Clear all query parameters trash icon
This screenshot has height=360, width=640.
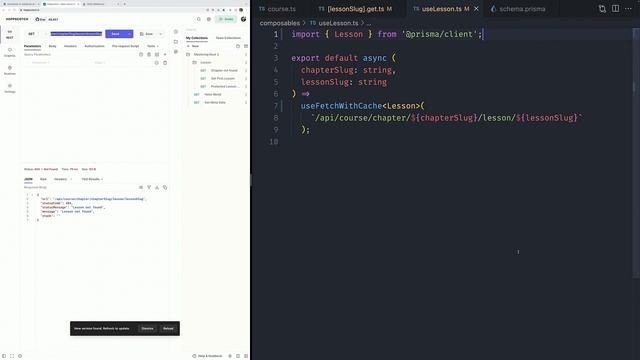point(149,54)
